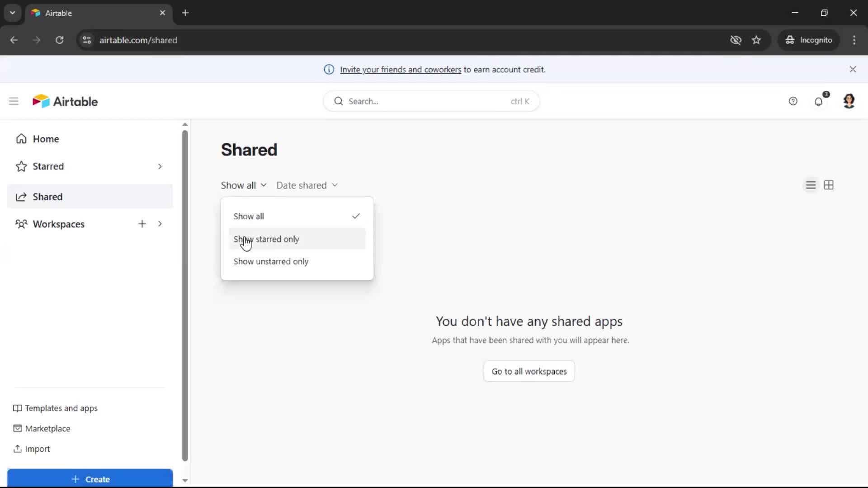This screenshot has width=868, height=488.
Task: Open site information icon in address bar
Action: point(87,40)
